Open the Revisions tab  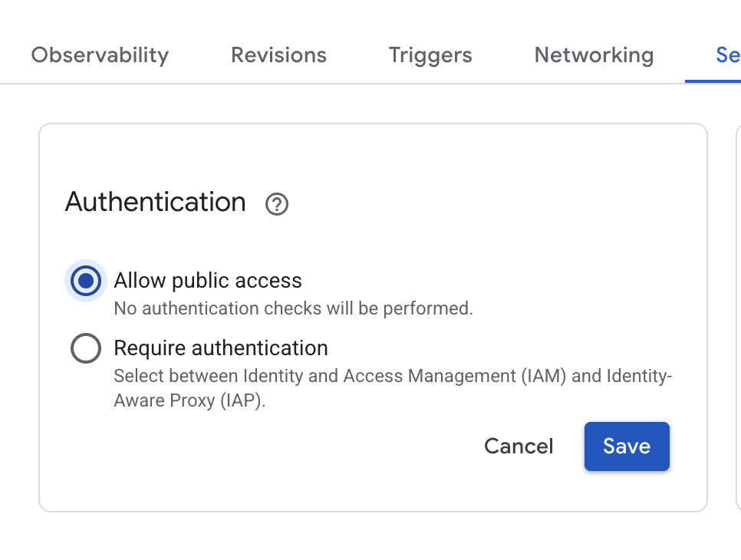click(x=278, y=55)
